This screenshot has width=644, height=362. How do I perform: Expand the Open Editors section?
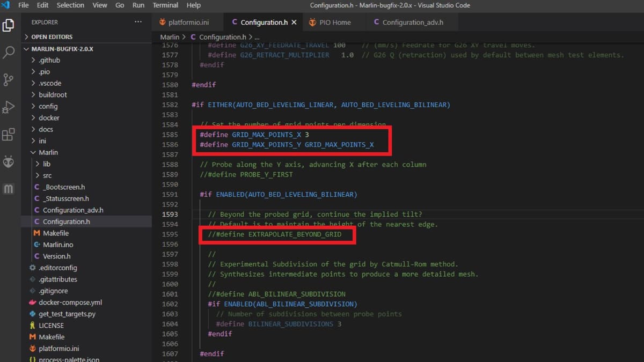click(x=52, y=37)
